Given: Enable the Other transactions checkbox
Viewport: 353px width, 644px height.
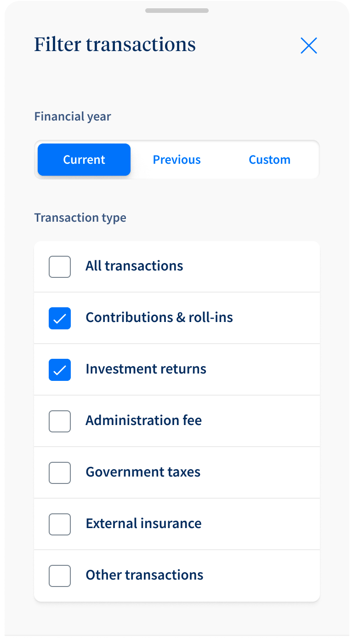Looking at the screenshot, I should pos(60,576).
